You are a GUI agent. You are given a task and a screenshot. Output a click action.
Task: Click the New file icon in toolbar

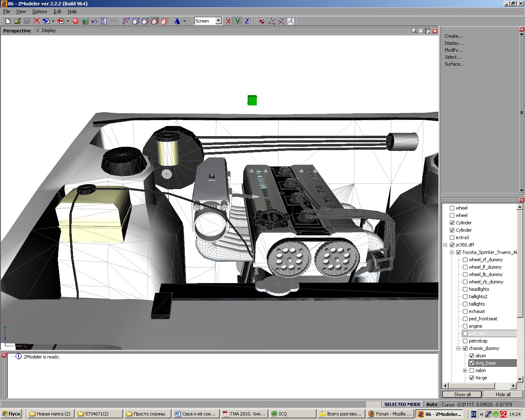click(8, 21)
